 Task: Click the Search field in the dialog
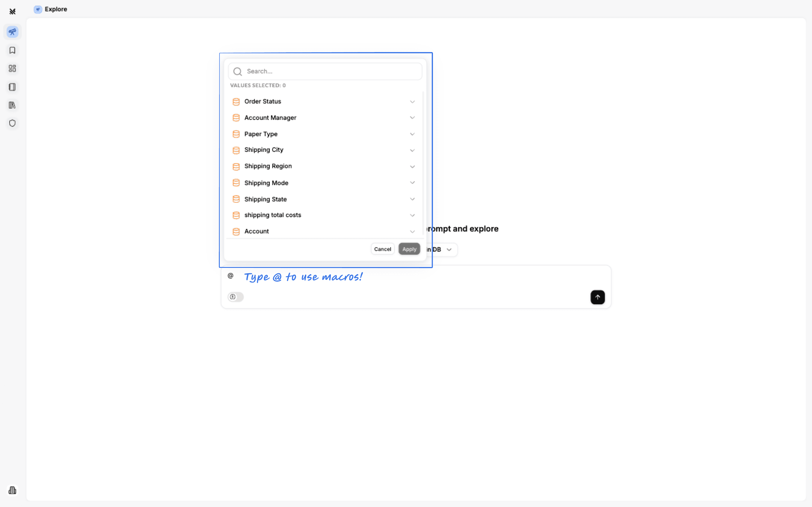[325, 71]
